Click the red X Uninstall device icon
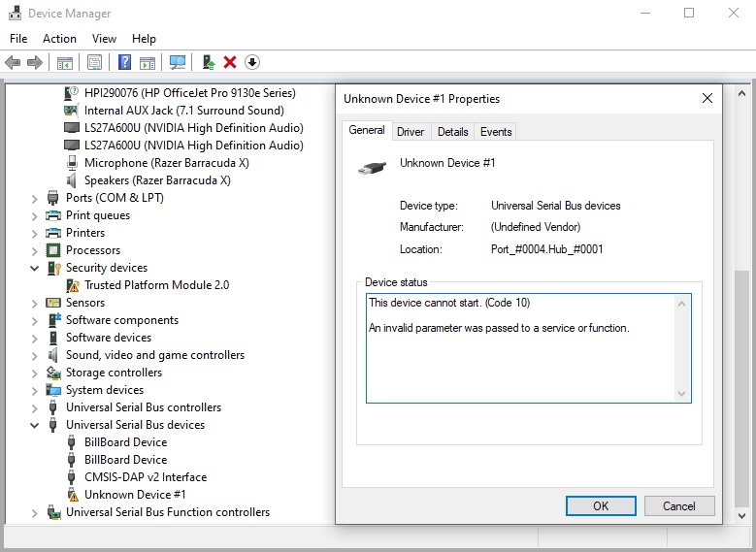This screenshot has width=756, height=552. pos(230,62)
